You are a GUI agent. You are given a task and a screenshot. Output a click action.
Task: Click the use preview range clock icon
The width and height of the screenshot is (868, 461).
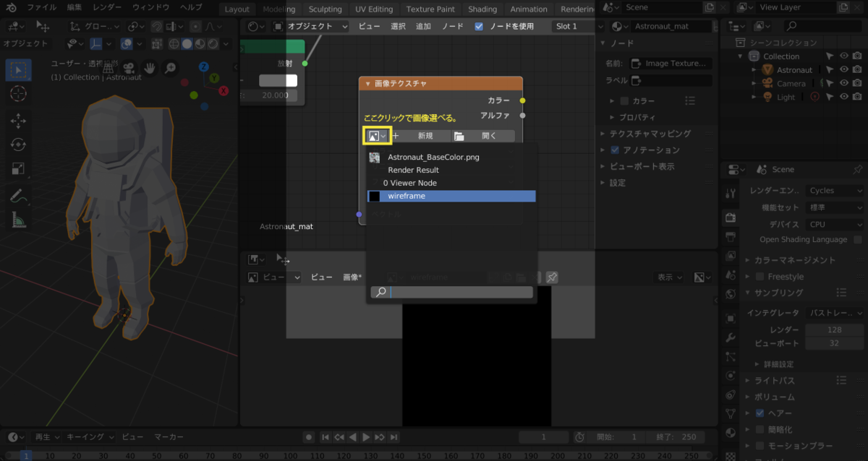tap(579, 437)
